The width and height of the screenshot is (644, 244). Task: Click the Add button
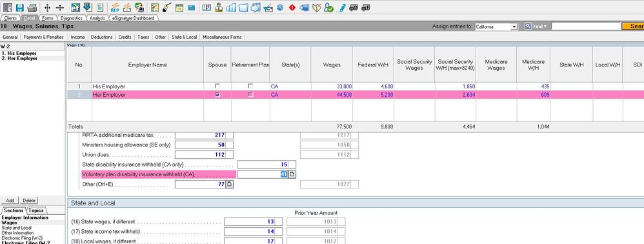point(10,201)
